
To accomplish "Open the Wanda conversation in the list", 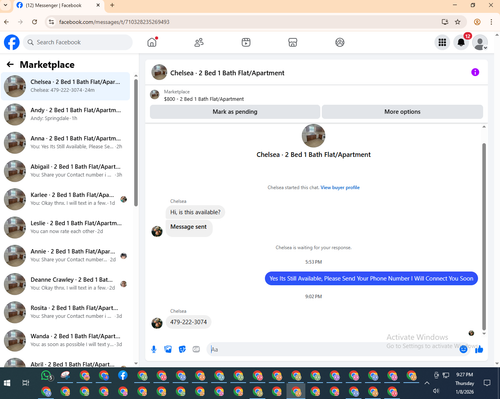I will (66, 340).
